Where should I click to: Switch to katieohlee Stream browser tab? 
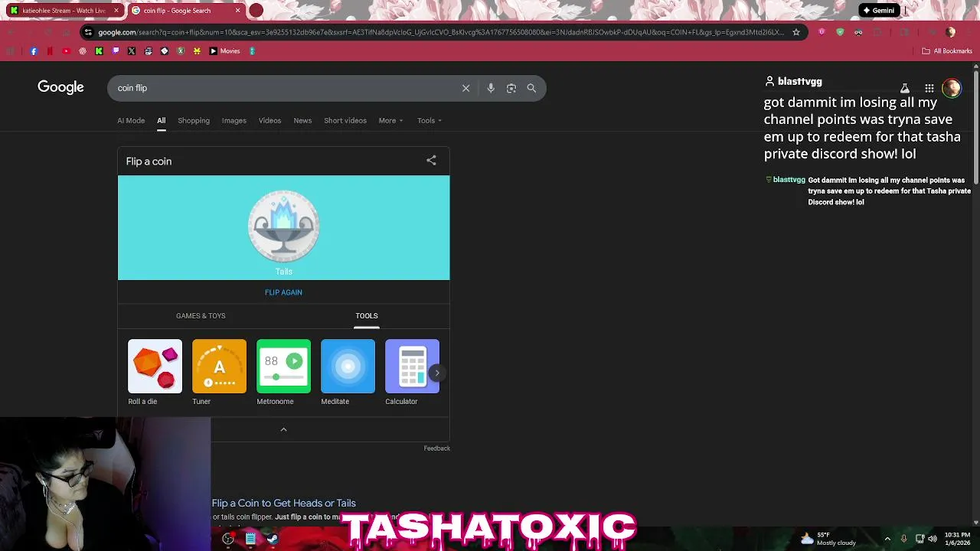click(x=64, y=11)
